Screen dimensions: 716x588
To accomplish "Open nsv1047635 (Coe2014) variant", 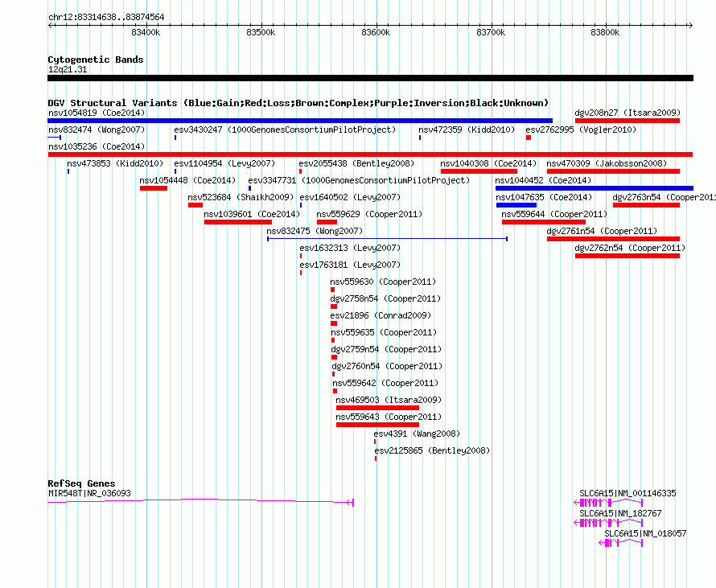I will (x=545, y=197).
